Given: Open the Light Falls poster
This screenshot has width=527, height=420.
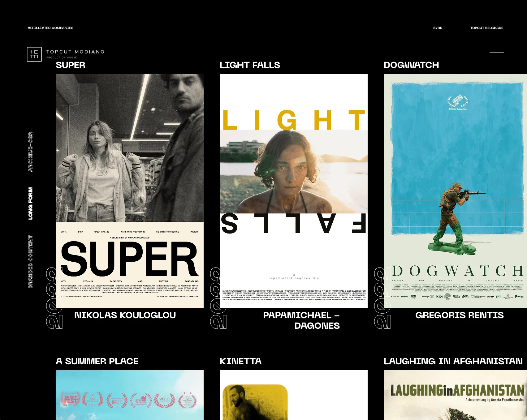Looking at the screenshot, I should click(x=294, y=191).
